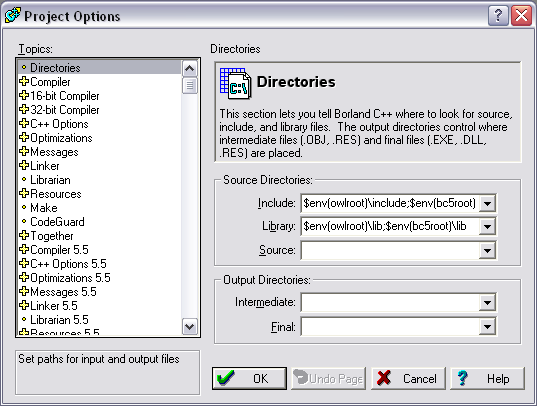Screen dimensions: 537x406
Task: Select the Messages 5.5 label
Action: [63, 292]
